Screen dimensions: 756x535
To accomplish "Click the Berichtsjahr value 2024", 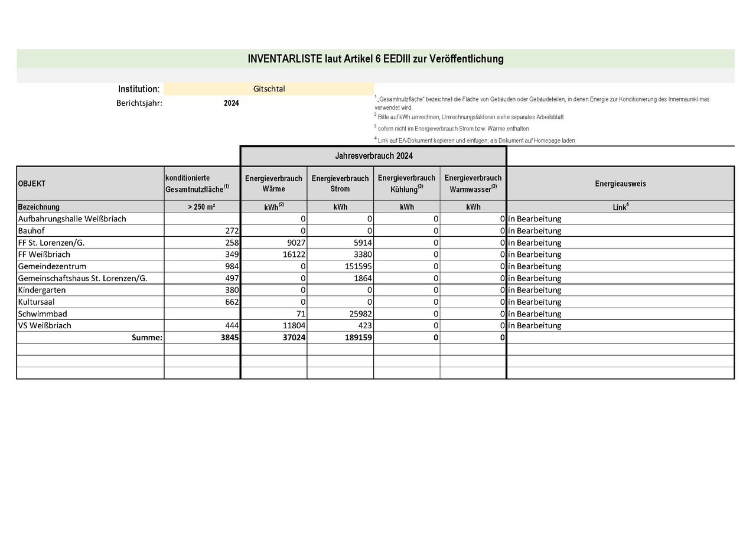I will (x=232, y=103).
